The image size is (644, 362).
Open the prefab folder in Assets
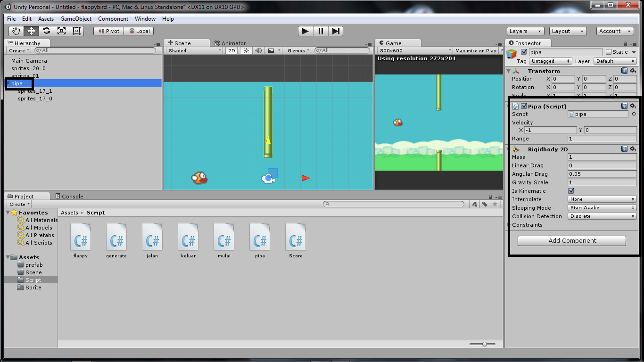tap(34, 265)
